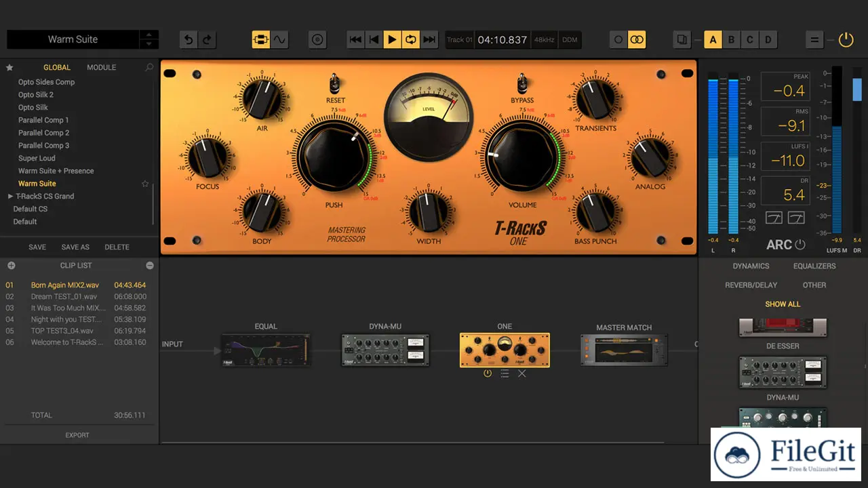This screenshot has height=488, width=868.
Task: Skip to the previous track
Action: pos(355,40)
